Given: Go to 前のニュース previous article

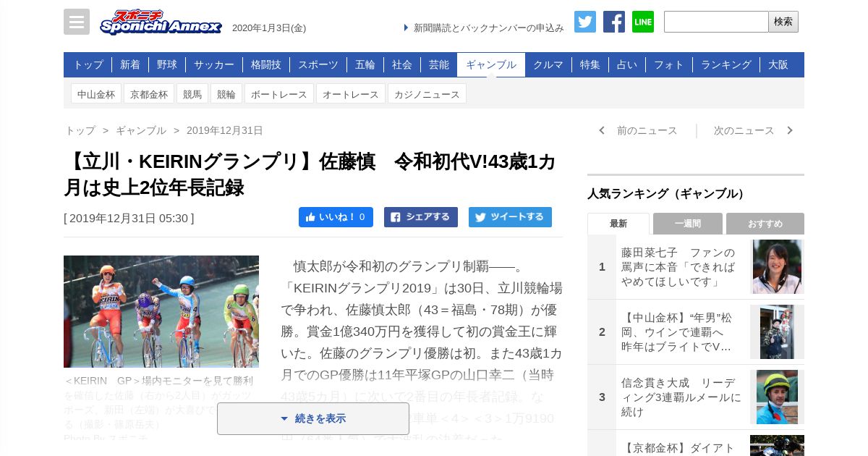Looking at the screenshot, I should pyautogui.click(x=638, y=130).
